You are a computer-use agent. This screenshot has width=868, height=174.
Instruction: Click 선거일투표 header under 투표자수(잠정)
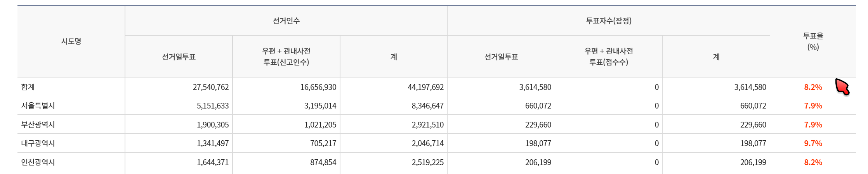(501, 57)
